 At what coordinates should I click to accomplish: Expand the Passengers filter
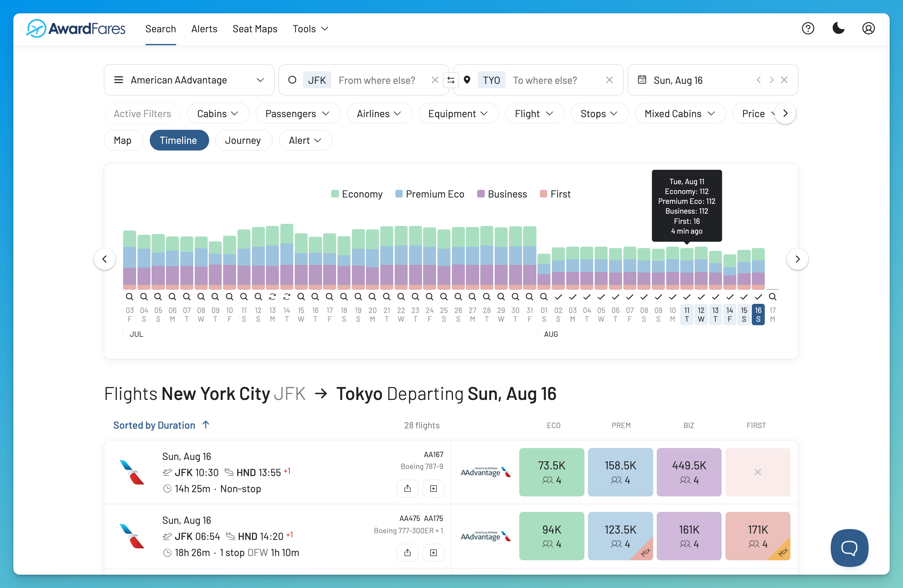[297, 113]
